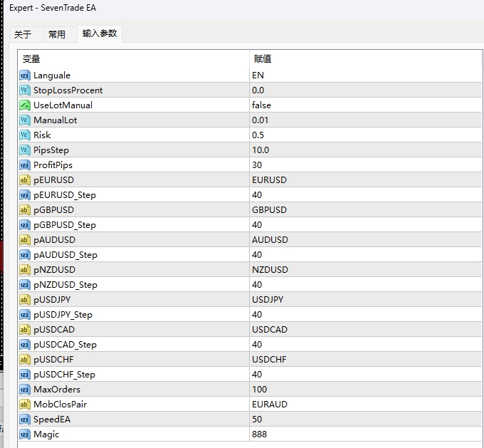The height and width of the screenshot is (448, 484).
Task: Select the 输入参数 tab
Action: [100, 33]
